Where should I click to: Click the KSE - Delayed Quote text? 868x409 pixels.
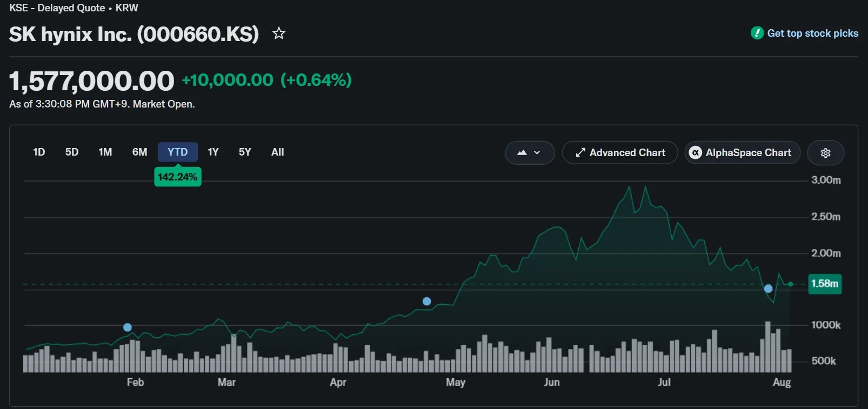[x=57, y=8]
